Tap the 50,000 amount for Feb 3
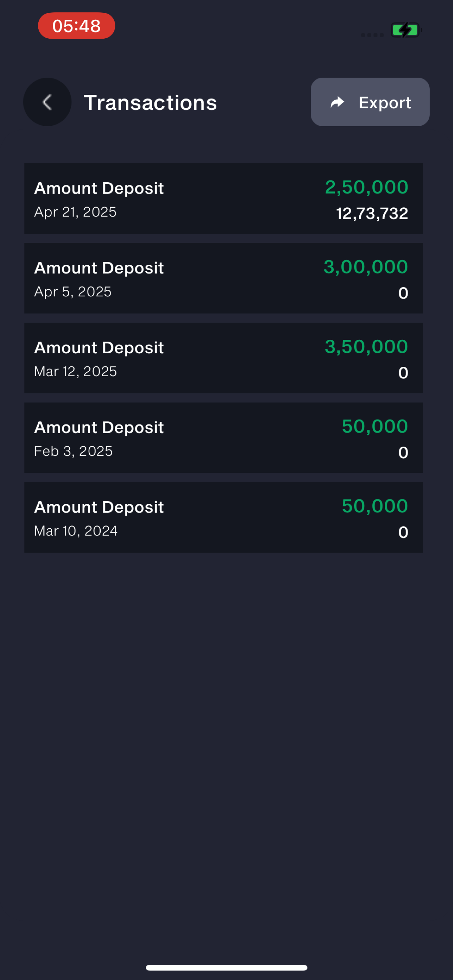 (375, 426)
